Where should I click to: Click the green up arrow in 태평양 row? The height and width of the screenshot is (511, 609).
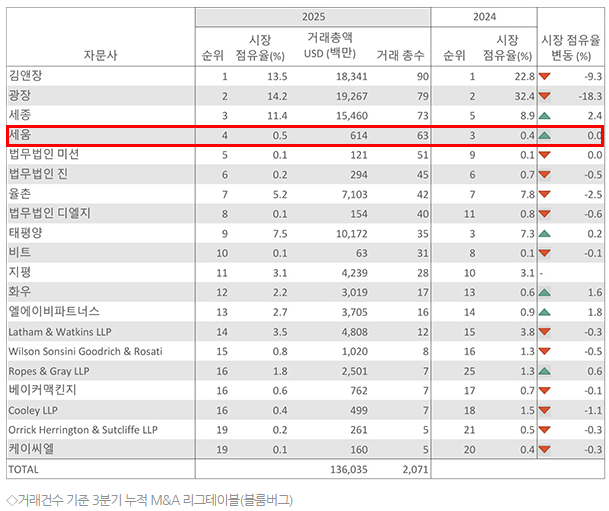click(x=545, y=233)
